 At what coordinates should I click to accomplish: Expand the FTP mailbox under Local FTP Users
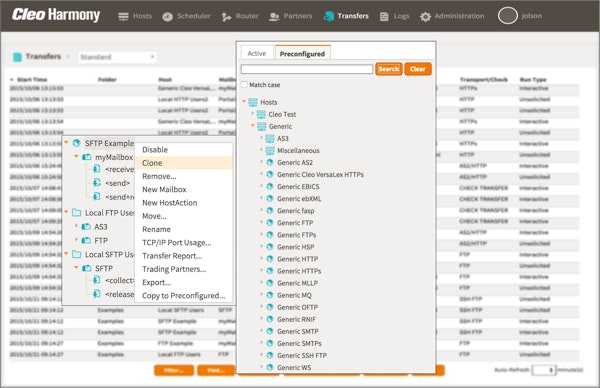pos(76,240)
